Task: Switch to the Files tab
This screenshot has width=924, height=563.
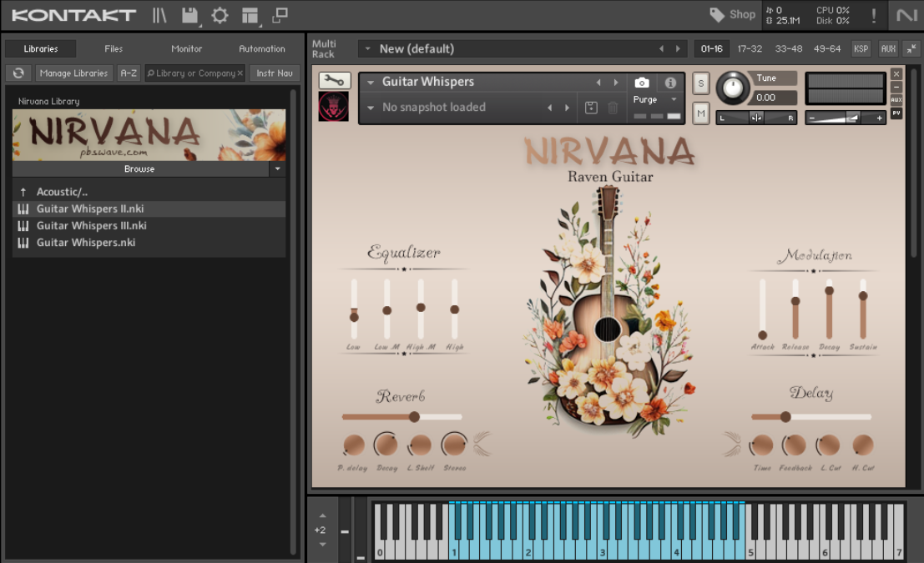Action: pos(114,49)
